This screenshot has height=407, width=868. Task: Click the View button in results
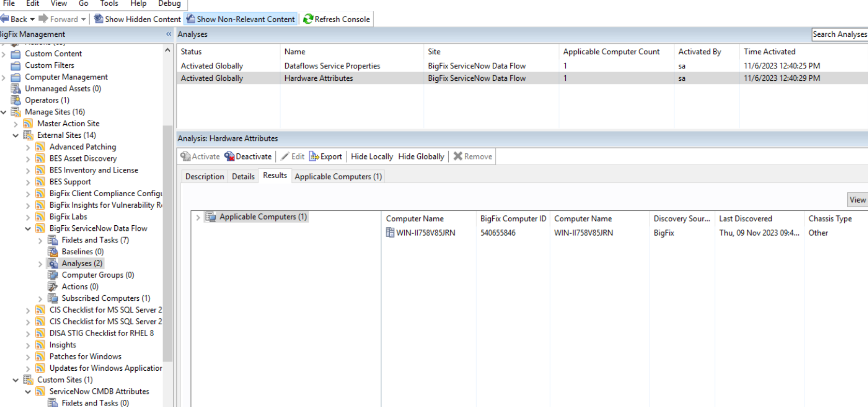tap(857, 200)
